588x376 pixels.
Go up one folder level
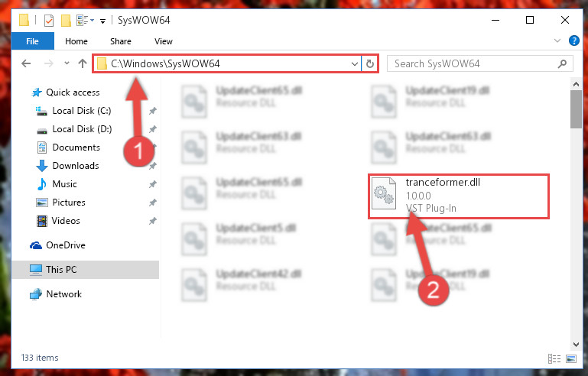83,63
